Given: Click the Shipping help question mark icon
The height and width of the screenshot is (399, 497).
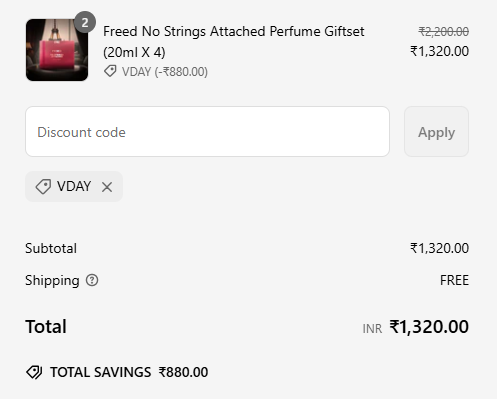Looking at the screenshot, I should (x=92, y=280).
